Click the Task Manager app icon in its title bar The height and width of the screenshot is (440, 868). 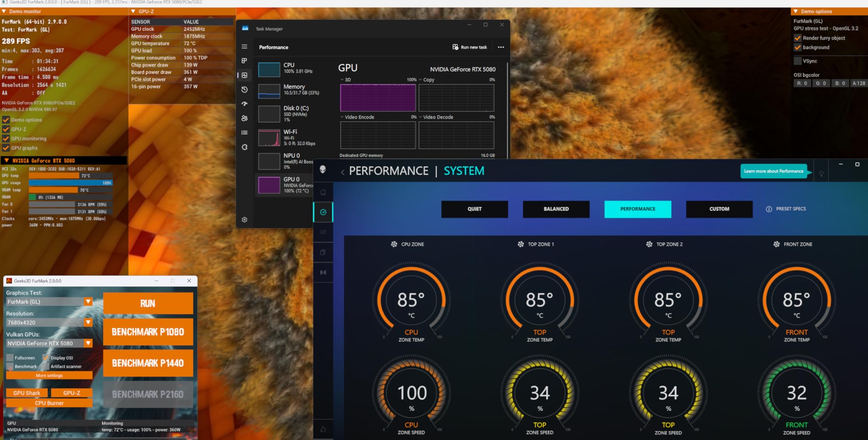[245, 28]
